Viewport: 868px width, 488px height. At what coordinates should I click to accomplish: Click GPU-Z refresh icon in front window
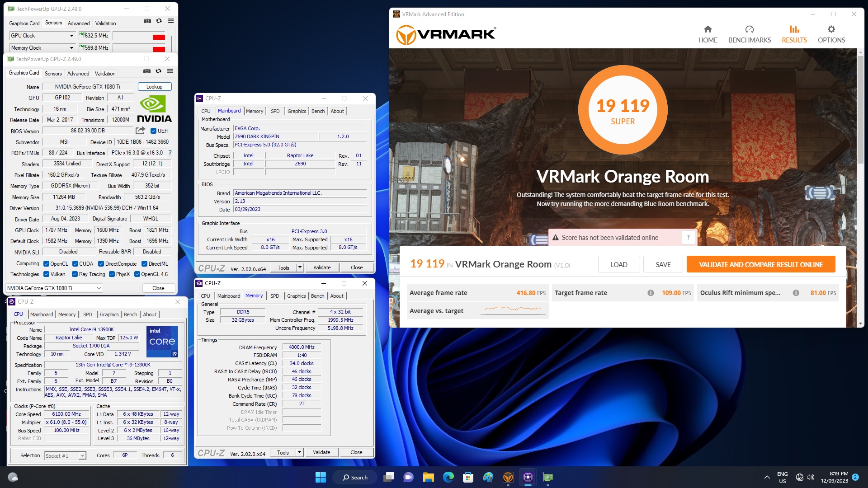158,71
